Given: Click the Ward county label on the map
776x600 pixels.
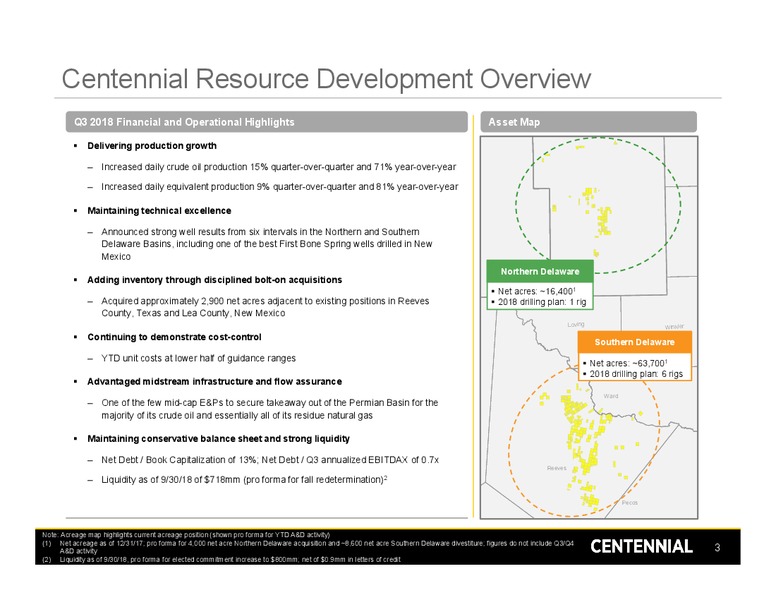Looking at the screenshot, I should point(611,396).
